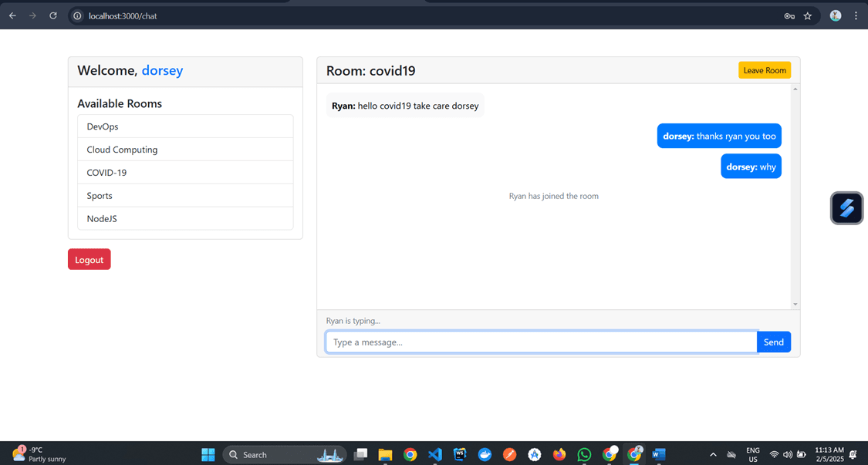868x465 pixels.
Task: Open Visual Studio Code from the taskbar
Action: pos(435,454)
